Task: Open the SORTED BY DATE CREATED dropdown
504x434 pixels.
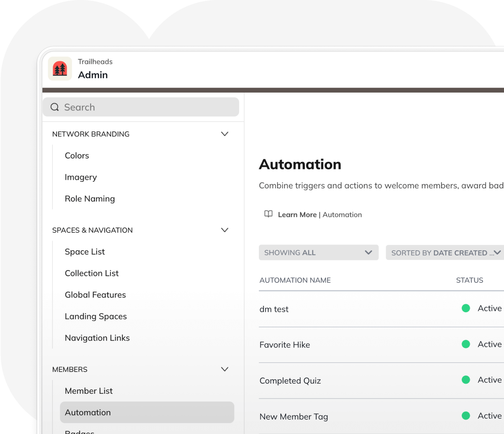Action: [444, 252]
